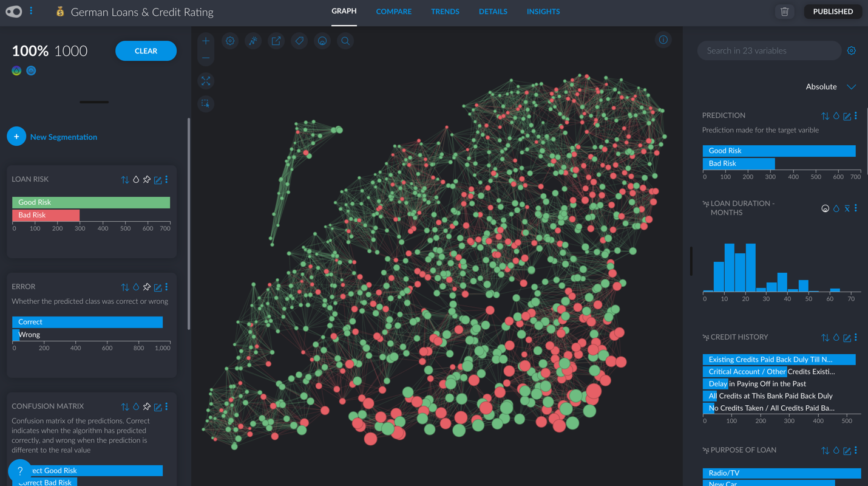Edit the Error segmentation
Screen dimensions: 868x486
(158, 287)
